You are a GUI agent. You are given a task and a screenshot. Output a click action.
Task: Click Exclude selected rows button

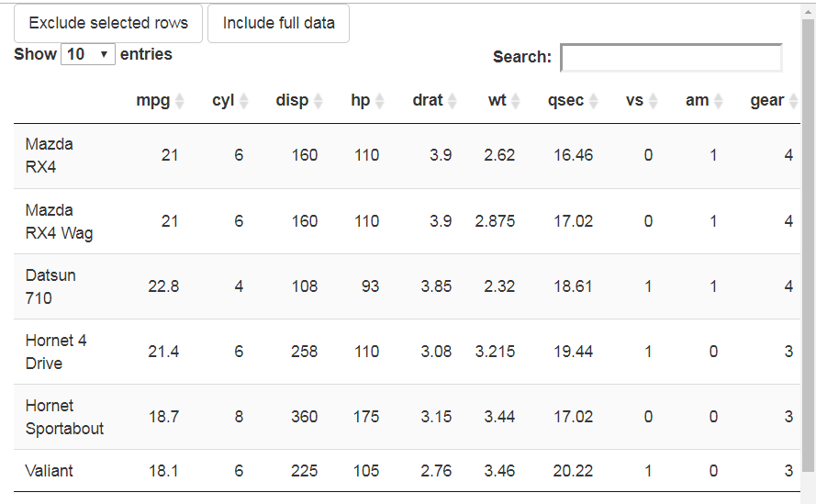point(108,23)
